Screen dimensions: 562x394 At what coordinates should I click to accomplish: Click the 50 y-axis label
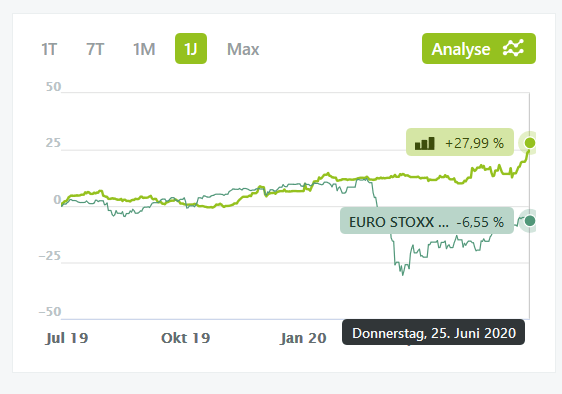[x=53, y=87]
